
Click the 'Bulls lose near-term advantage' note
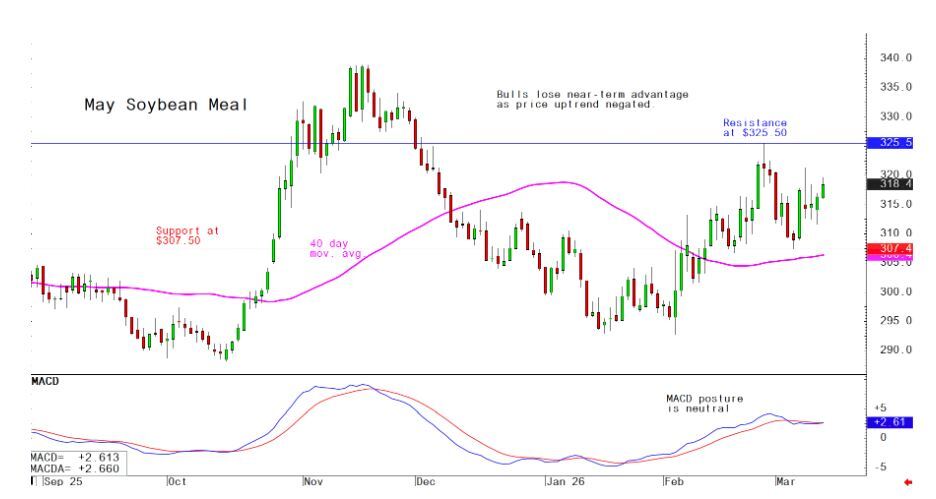coord(592,99)
